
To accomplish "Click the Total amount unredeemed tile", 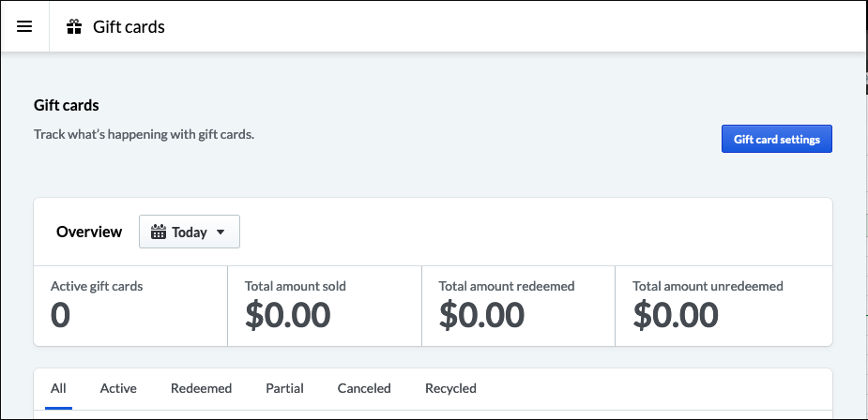I will [x=723, y=306].
